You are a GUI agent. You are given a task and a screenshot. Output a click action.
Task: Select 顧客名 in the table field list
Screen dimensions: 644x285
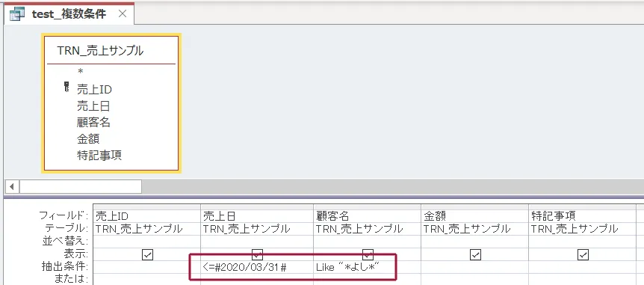93,123
